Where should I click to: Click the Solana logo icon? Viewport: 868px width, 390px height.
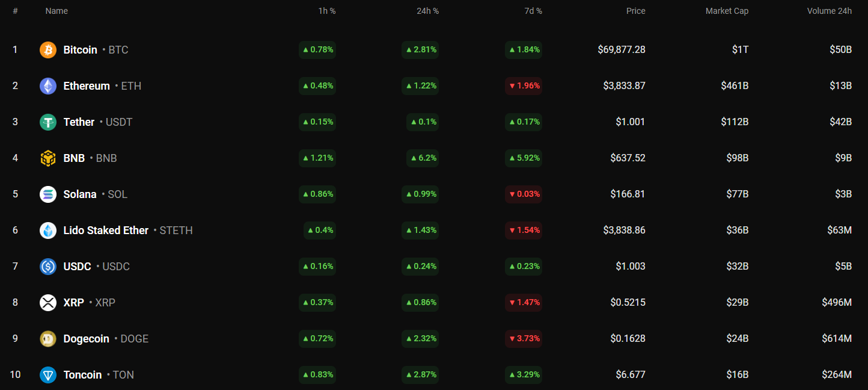(x=48, y=194)
